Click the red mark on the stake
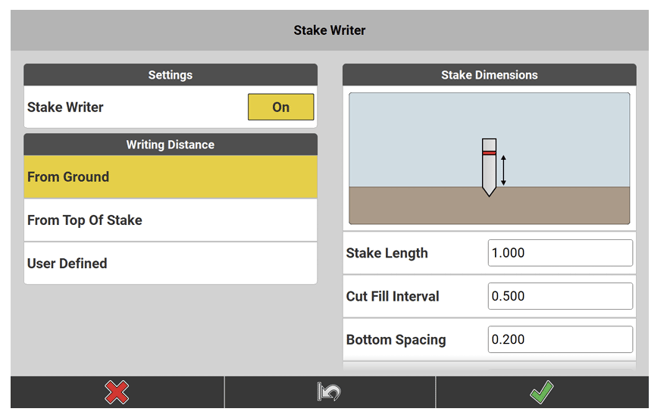 (x=489, y=153)
